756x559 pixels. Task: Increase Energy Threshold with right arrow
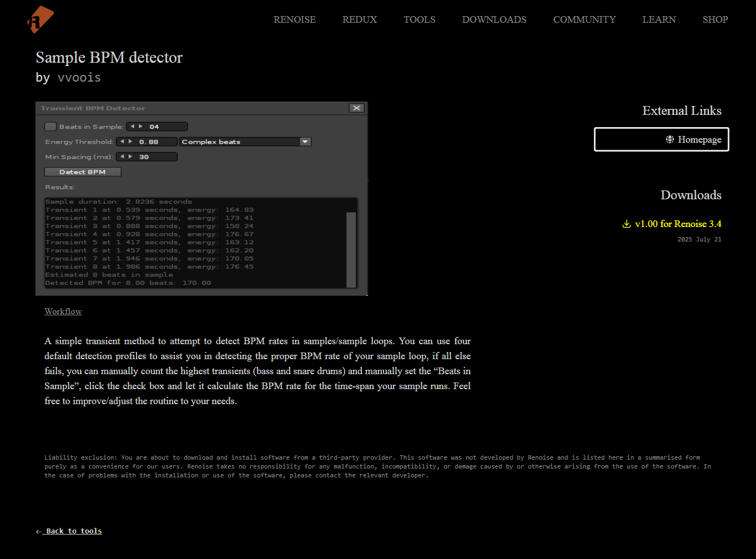click(130, 142)
